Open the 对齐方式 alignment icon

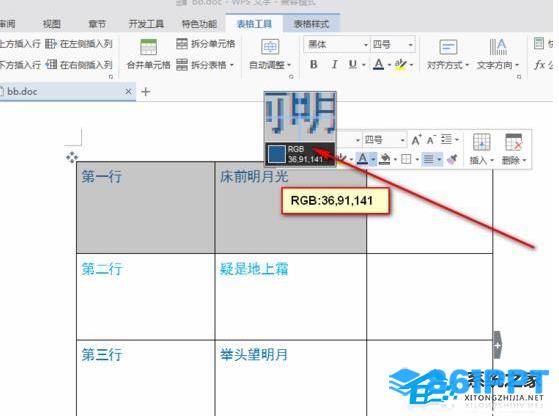coord(448,47)
